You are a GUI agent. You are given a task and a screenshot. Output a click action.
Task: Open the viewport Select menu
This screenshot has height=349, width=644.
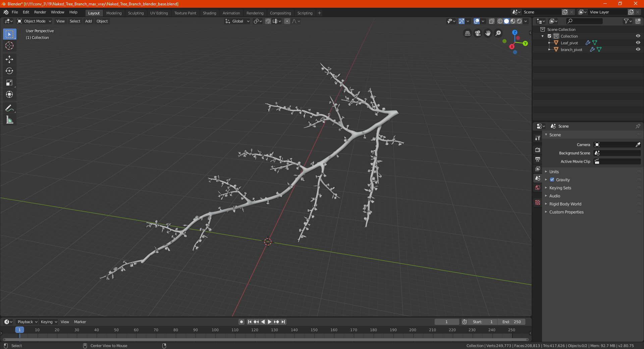click(x=75, y=21)
